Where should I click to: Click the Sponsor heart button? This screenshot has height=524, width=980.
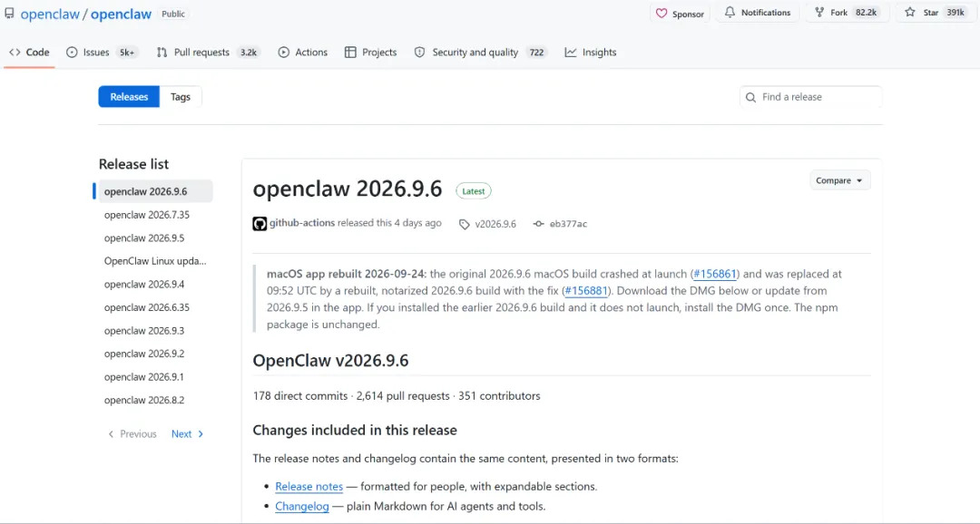pyautogui.click(x=680, y=13)
